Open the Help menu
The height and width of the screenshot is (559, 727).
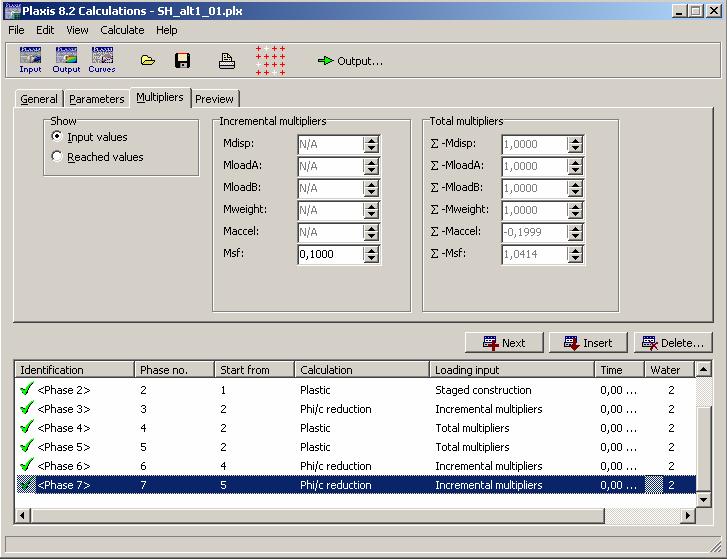point(166,30)
